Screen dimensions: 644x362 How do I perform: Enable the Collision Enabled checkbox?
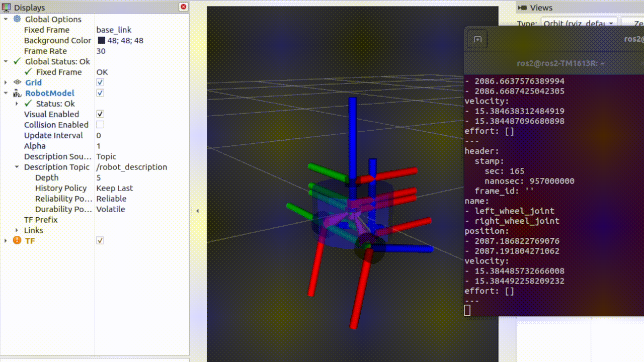tap(100, 125)
